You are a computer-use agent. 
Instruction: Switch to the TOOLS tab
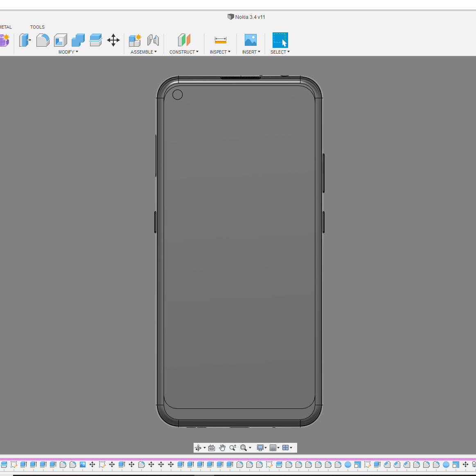tap(37, 27)
